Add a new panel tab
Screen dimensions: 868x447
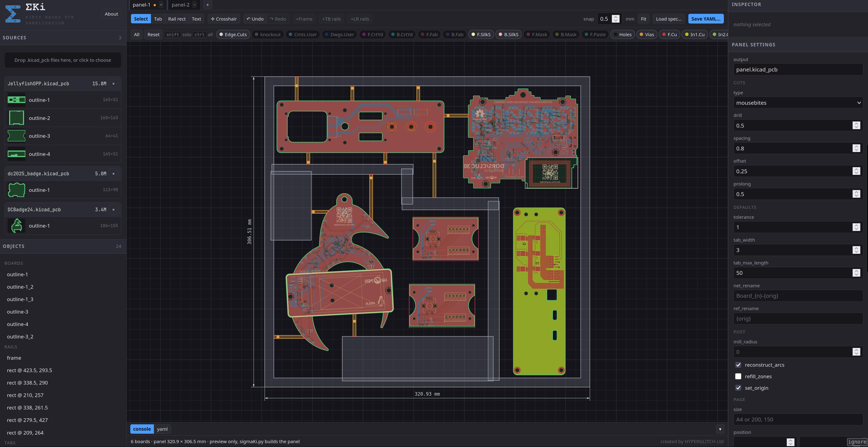[x=207, y=5]
